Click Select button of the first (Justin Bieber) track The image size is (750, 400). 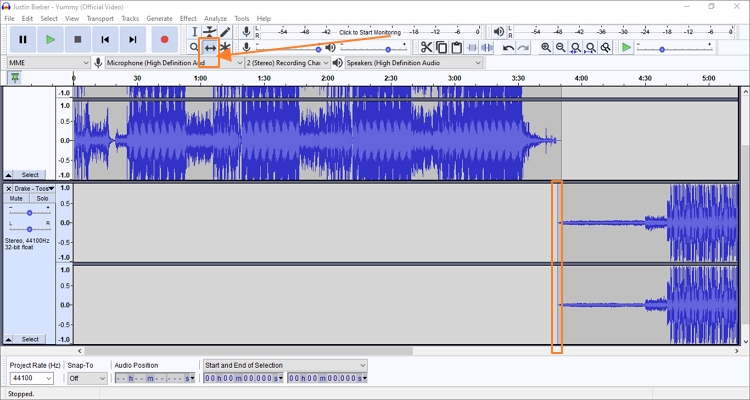click(30, 175)
